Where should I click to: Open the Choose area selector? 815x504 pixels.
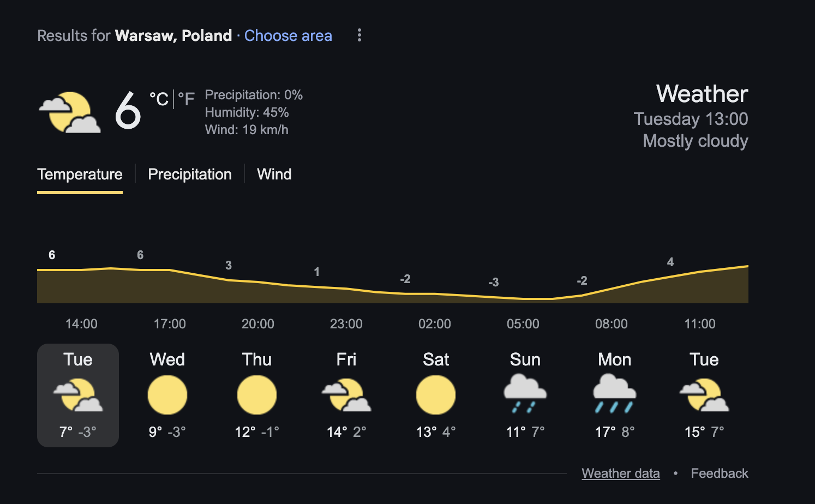288,35
